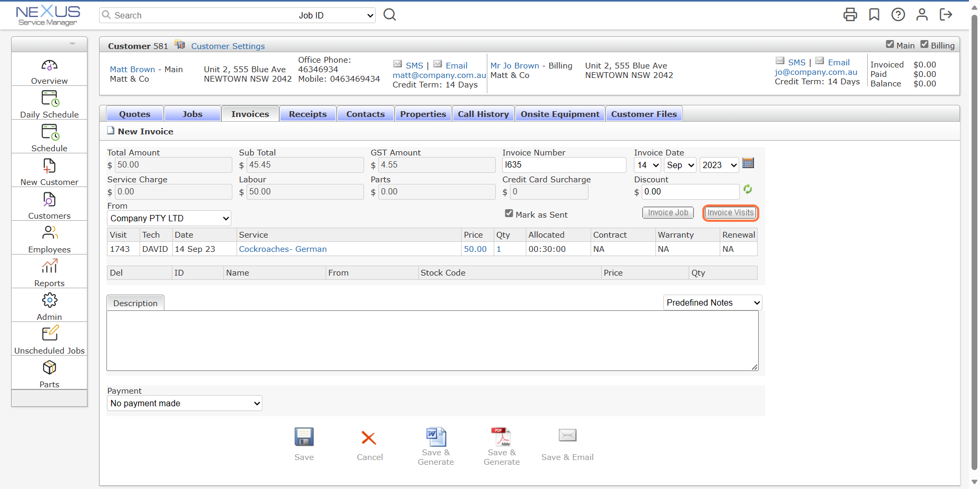
Task: Disable the Main checkbox
Action: [890, 44]
